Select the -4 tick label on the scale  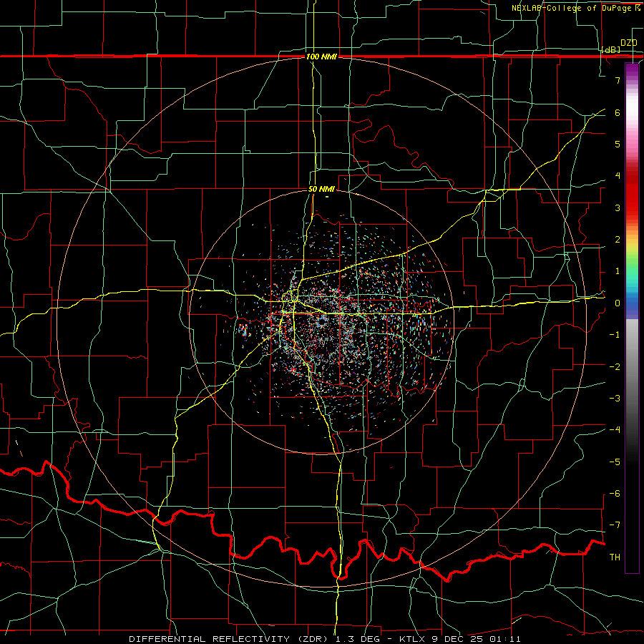coord(615,430)
